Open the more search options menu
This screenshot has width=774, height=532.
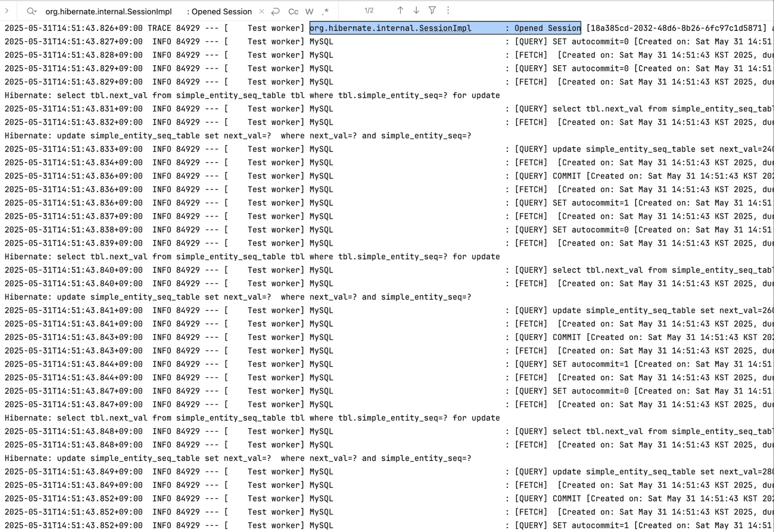(x=448, y=11)
